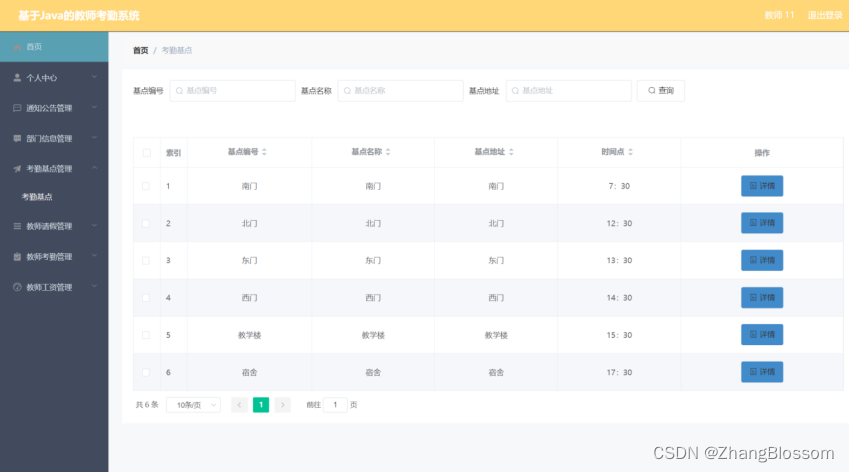Viewport: 849px width, 472px height.
Task: Open the 10条/页 page size dropdown
Action: (193, 405)
